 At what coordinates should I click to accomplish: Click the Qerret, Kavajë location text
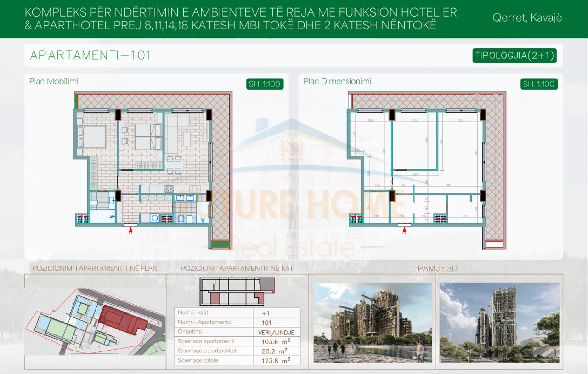click(x=527, y=18)
